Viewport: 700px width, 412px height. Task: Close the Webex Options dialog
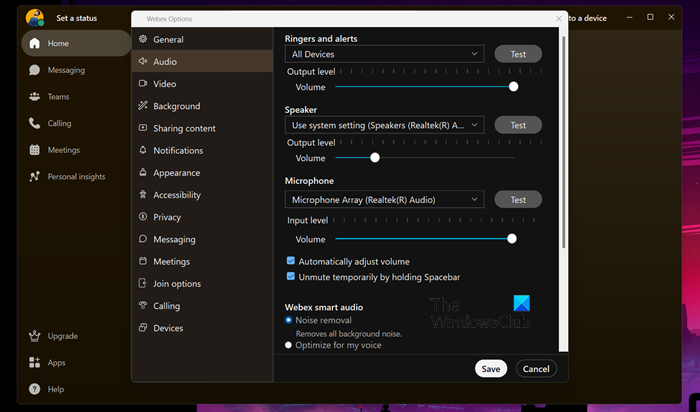558,19
